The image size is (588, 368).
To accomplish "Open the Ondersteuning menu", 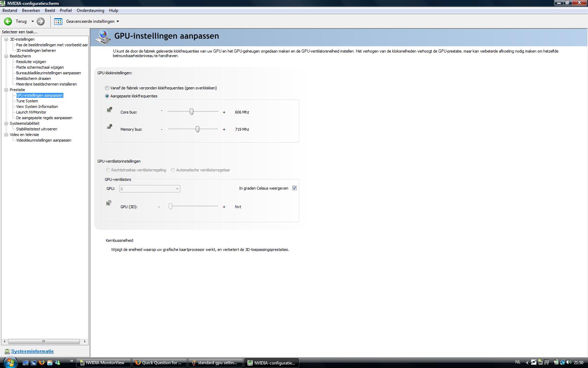I will [x=90, y=11].
